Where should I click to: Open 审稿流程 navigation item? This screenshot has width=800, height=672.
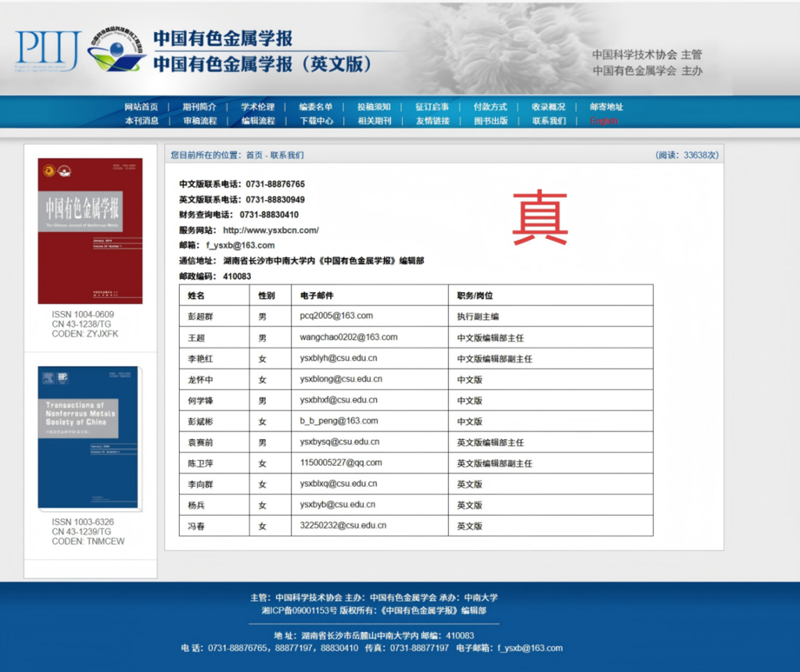(x=200, y=121)
